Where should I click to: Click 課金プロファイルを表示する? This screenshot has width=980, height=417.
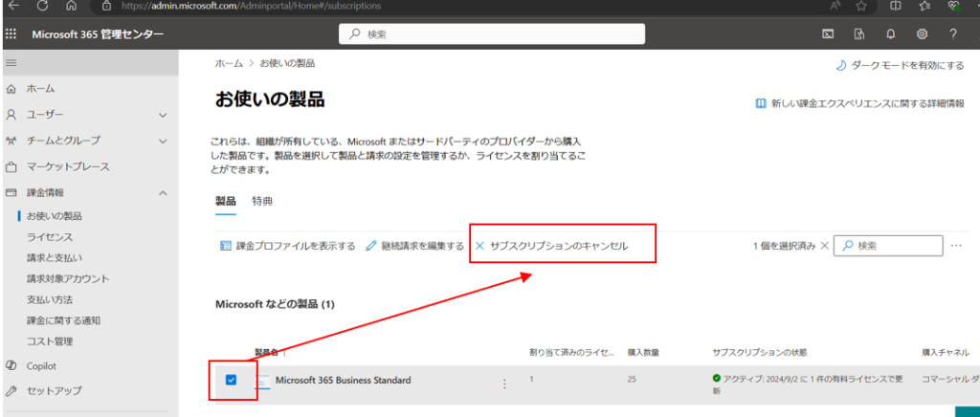pyautogui.click(x=288, y=246)
